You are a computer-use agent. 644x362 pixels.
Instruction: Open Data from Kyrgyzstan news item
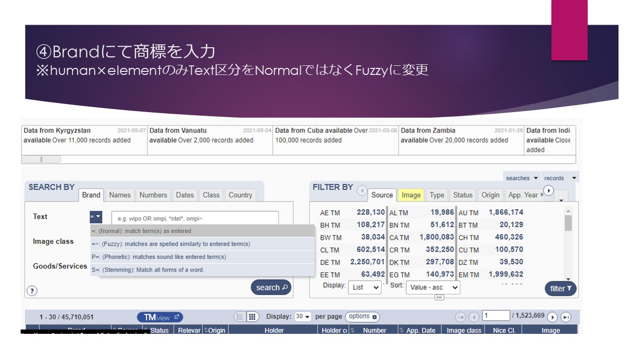pyautogui.click(x=85, y=140)
